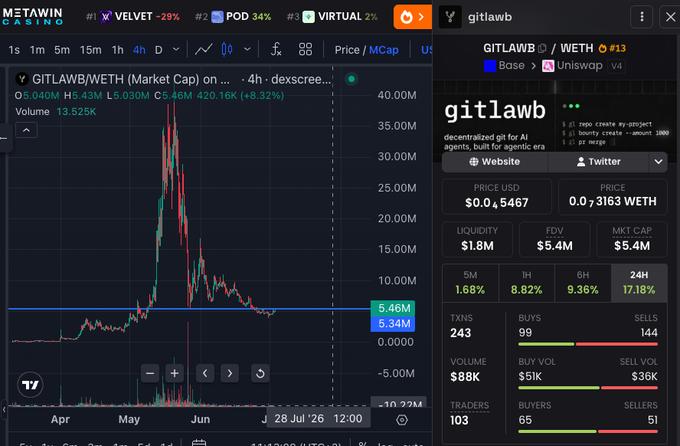
Task: Click the gitlawb banner image
Action: point(555,117)
